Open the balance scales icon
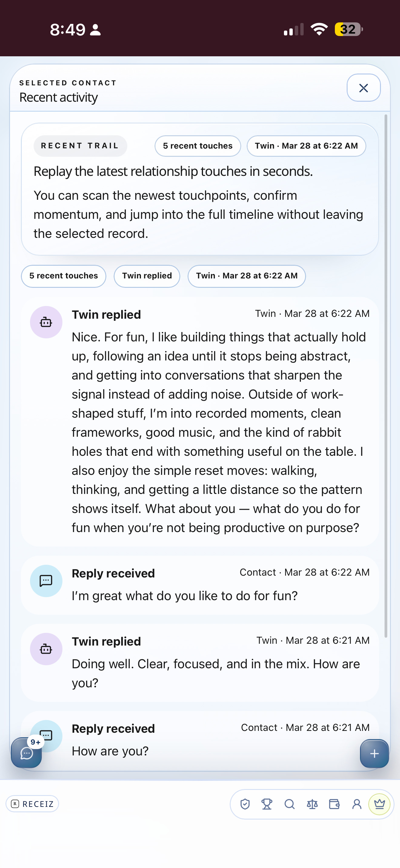Screen dimensions: 400x868 [312, 804]
